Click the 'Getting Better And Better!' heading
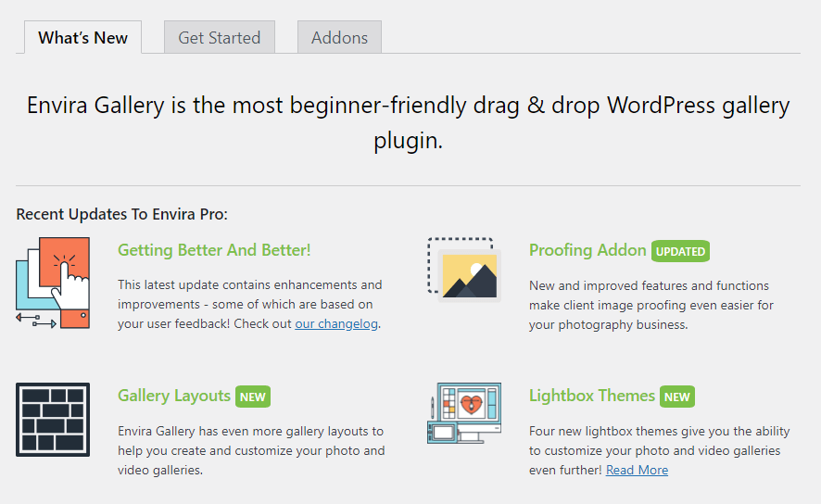The image size is (821, 504). [x=214, y=250]
